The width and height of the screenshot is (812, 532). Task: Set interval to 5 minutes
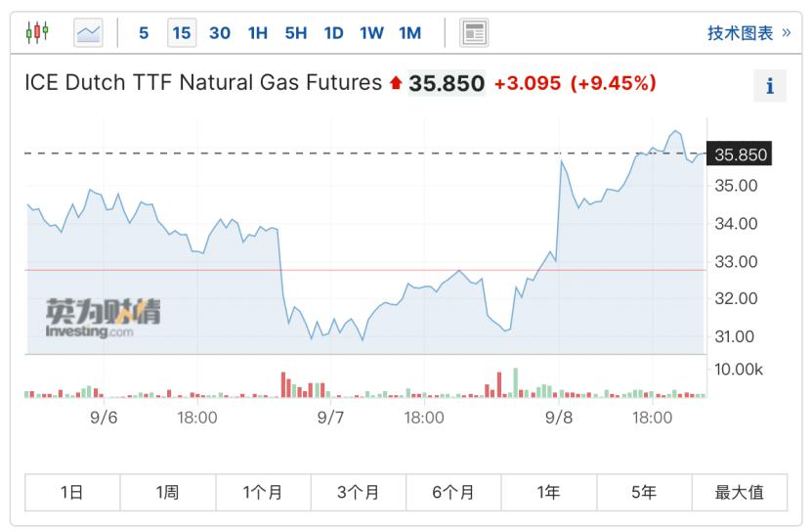(x=144, y=33)
